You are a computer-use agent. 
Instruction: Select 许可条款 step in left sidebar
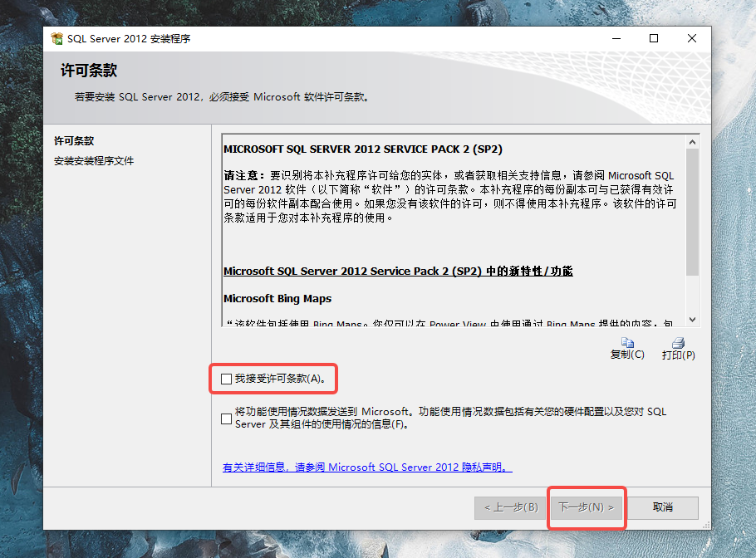[x=74, y=141]
